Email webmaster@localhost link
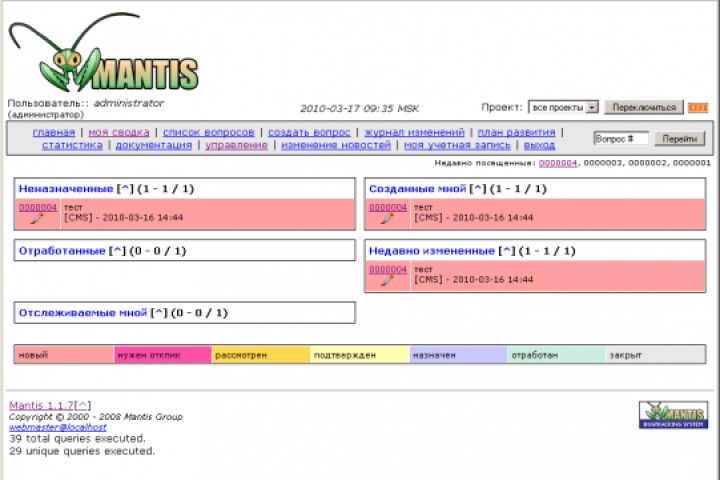Image resolution: width=720 pixels, height=480 pixels. (58, 427)
